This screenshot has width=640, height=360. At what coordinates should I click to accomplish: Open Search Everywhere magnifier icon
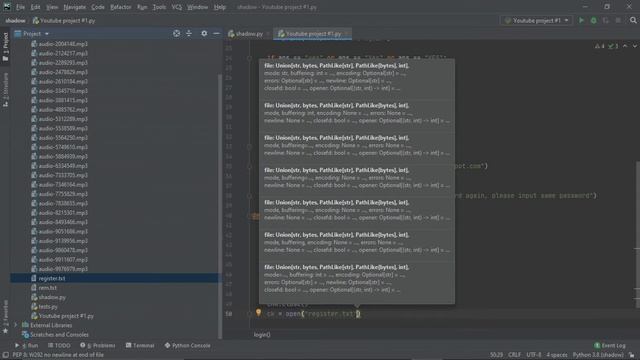(x=633, y=20)
